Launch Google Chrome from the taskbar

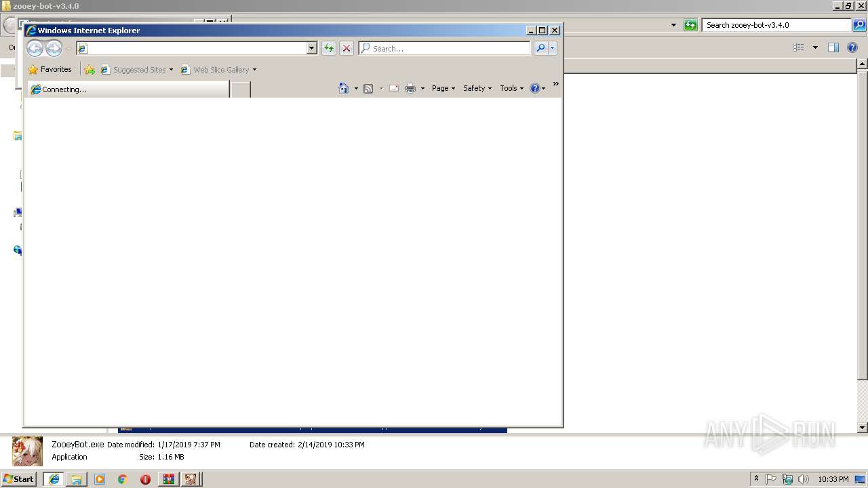(123, 479)
